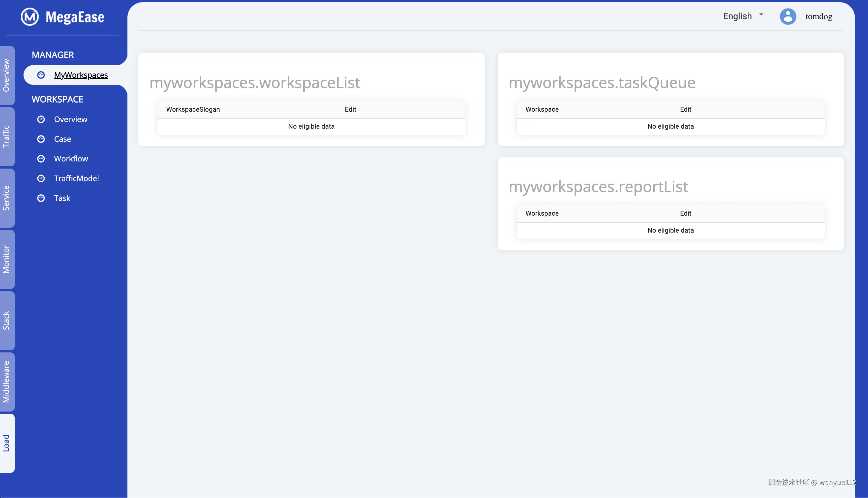This screenshot has height=498, width=868.
Task: Click the Task item icon
Action: pos(41,198)
